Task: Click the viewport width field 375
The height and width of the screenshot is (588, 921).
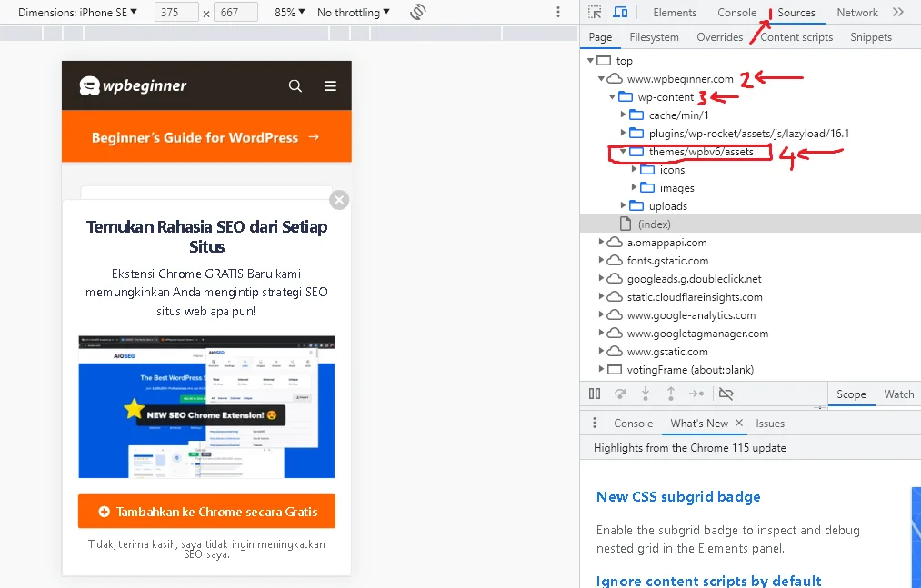Action: click(176, 13)
